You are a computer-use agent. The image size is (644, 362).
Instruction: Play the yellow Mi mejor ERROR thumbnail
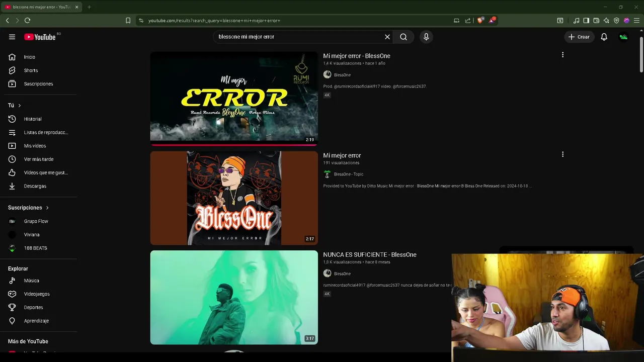[234, 98]
